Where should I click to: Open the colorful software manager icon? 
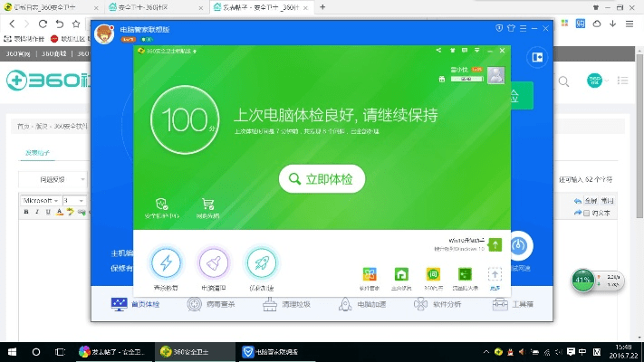pos(370,273)
